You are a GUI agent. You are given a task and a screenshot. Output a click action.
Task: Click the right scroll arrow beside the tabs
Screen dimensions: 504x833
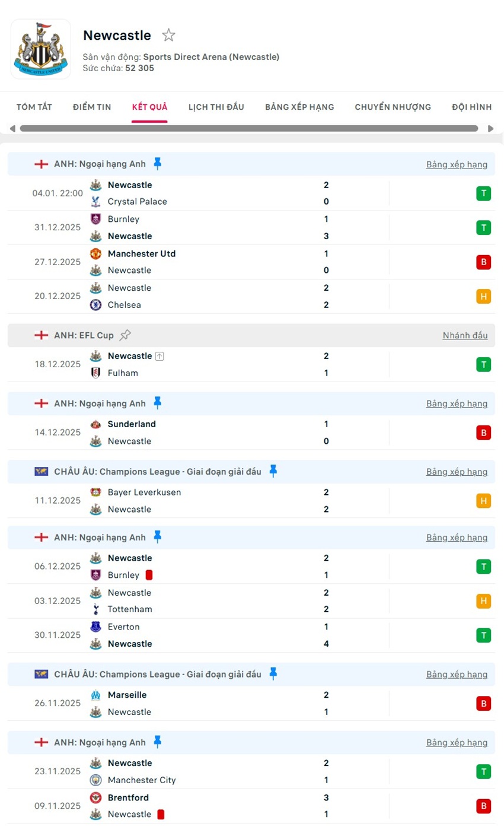coord(491,128)
